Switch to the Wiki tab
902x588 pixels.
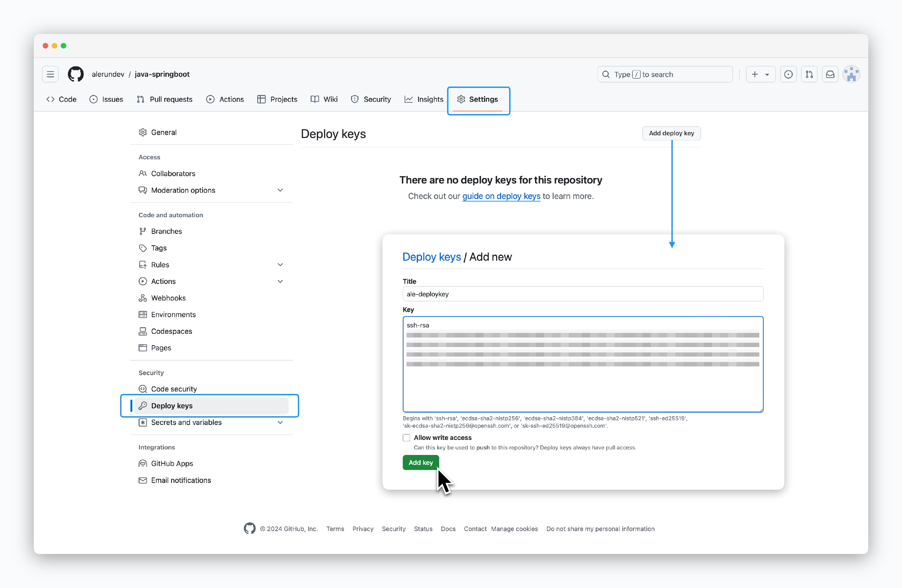(x=324, y=99)
